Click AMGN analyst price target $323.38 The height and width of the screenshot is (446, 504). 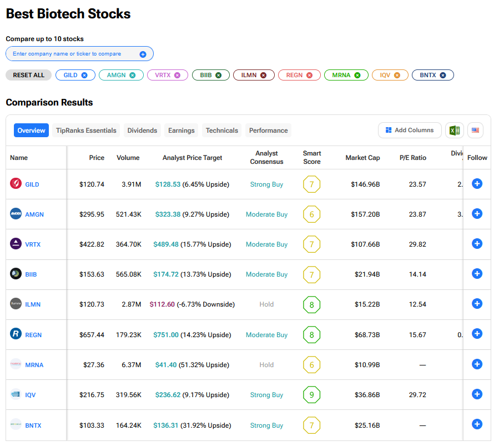[x=168, y=214]
